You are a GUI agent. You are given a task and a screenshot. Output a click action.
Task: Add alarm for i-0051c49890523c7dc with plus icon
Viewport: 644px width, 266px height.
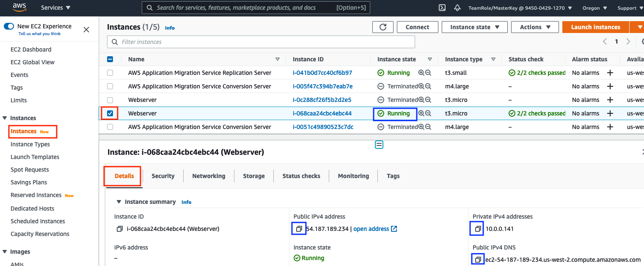click(610, 127)
